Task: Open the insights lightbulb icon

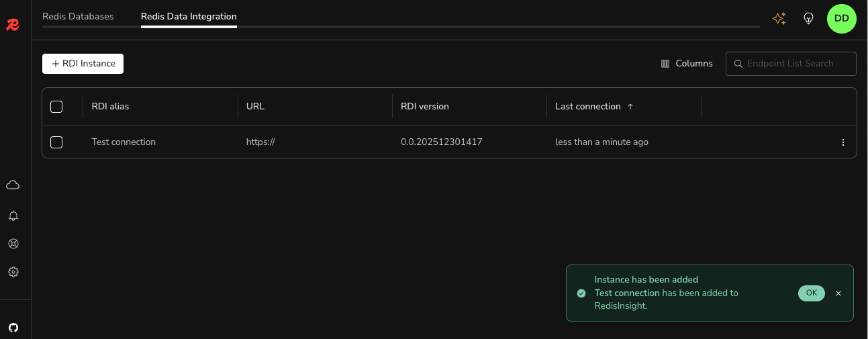Action: click(x=809, y=19)
